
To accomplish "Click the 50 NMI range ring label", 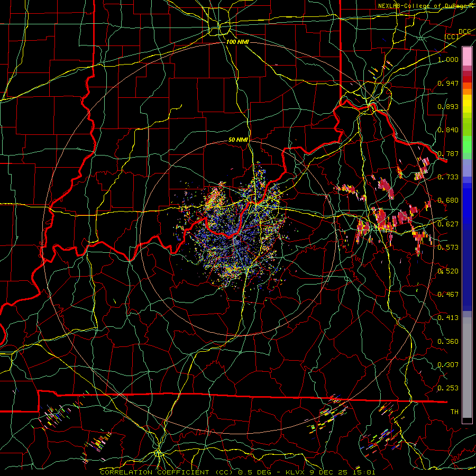I will coord(238,140).
